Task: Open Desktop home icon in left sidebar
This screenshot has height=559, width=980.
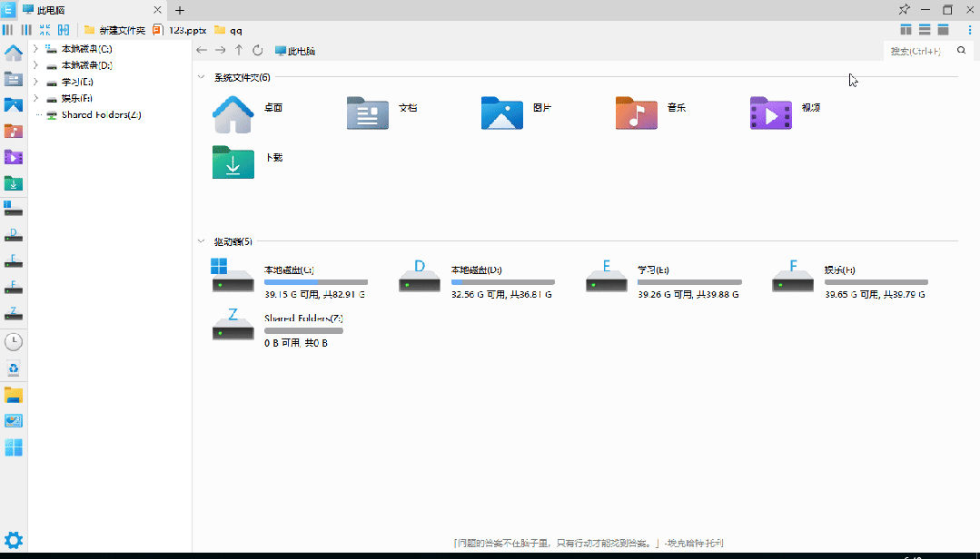Action: (13, 54)
